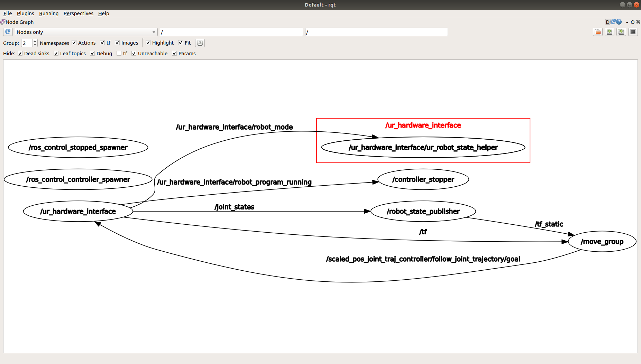Open rqt plugin help
Screen dimensions: 641x364
tap(618, 22)
